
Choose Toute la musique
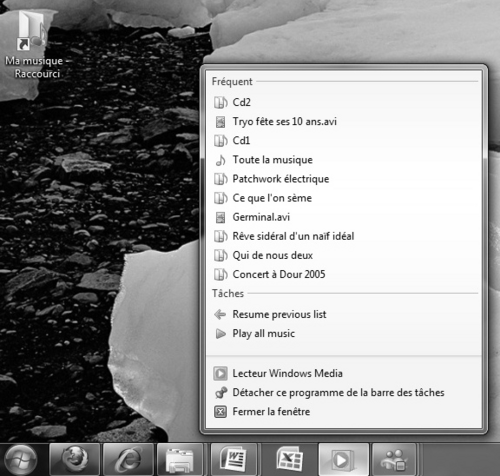click(344, 160)
